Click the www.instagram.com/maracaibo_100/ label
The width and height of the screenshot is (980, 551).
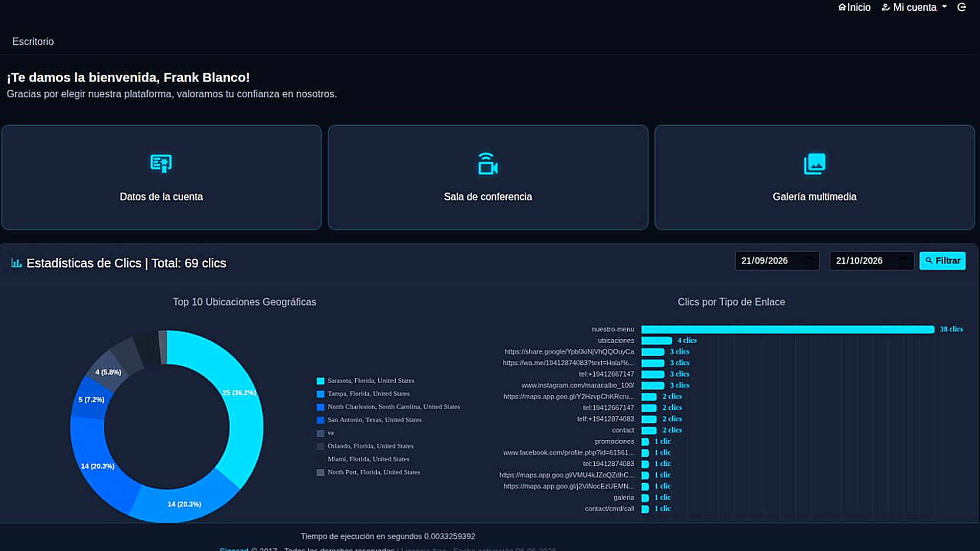pos(578,386)
